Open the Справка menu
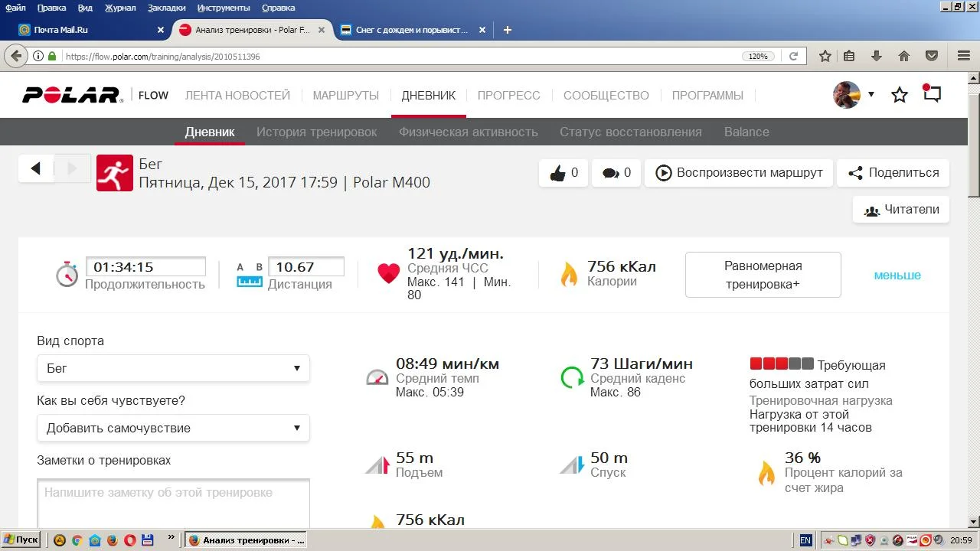Image resolution: width=980 pixels, height=551 pixels. click(x=278, y=8)
